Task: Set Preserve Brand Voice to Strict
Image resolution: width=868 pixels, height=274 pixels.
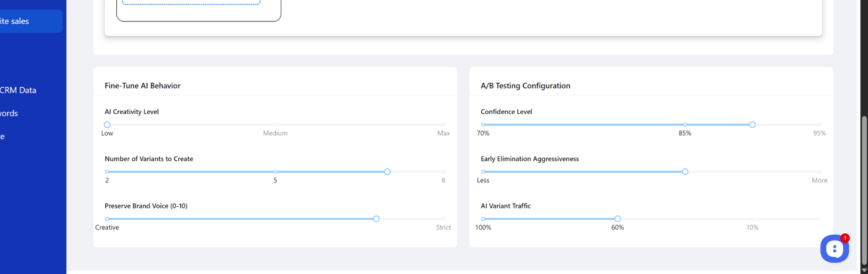Action: tap(443, 219)
